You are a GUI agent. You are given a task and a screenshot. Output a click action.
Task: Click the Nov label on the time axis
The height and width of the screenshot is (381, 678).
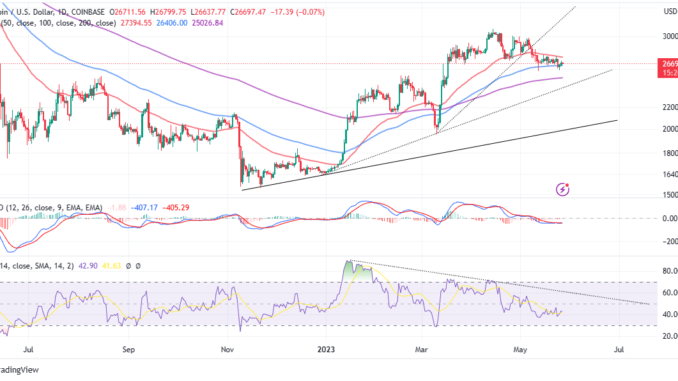(x=227, y=349)
